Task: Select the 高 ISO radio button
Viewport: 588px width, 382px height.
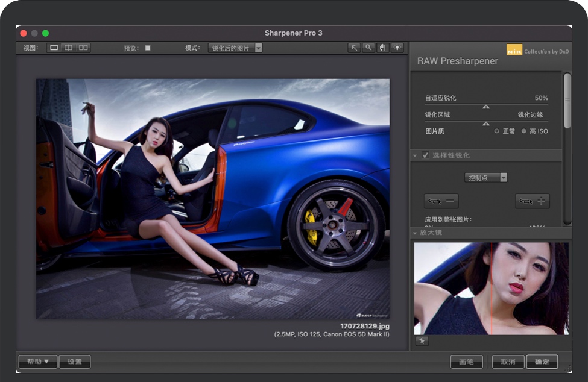Action: coord(523,131)
